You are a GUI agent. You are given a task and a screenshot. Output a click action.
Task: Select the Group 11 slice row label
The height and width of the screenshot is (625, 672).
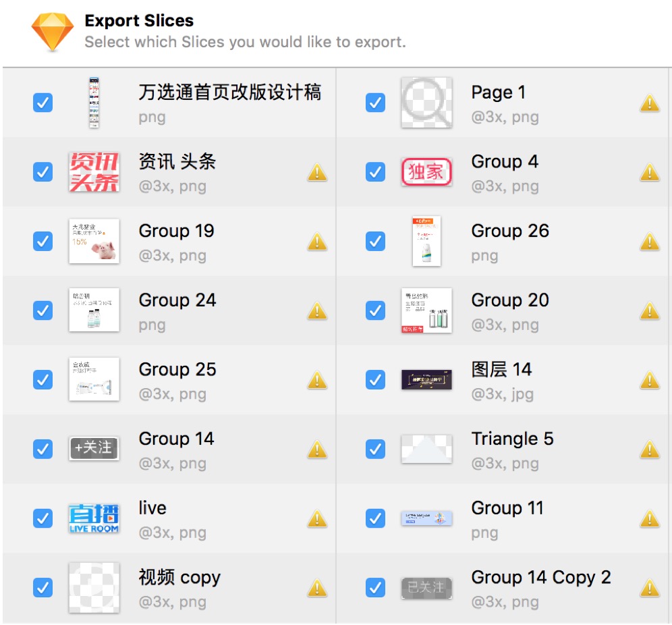(x=507, y=508)
